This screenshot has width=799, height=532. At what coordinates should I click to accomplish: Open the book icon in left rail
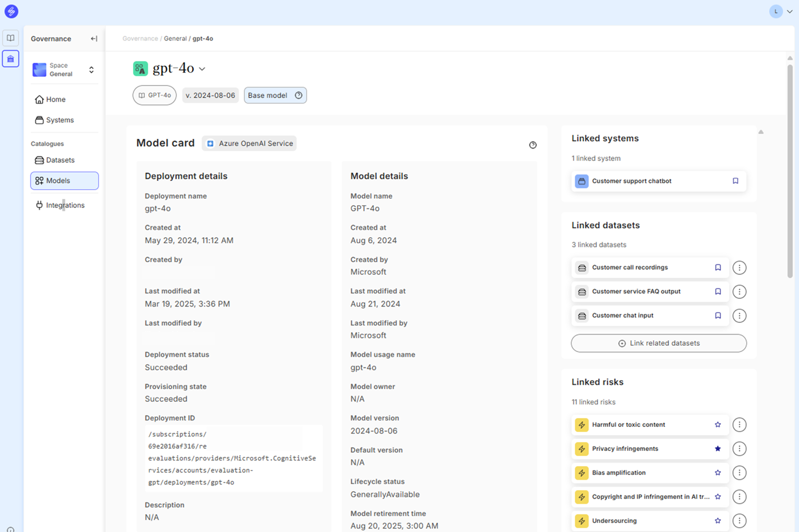click(x=11, y=38)
